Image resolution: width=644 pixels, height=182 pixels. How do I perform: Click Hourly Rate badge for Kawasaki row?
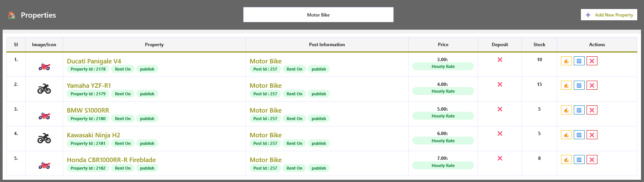click(443, 141)
